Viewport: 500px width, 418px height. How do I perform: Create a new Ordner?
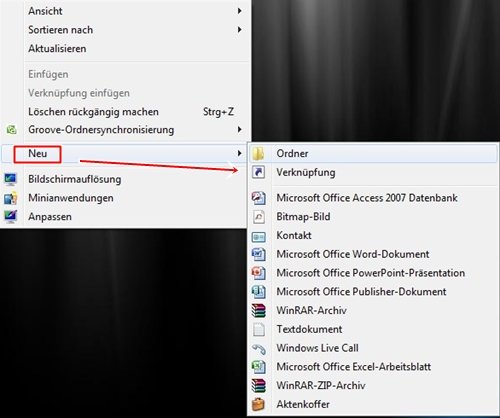(373, 154)
